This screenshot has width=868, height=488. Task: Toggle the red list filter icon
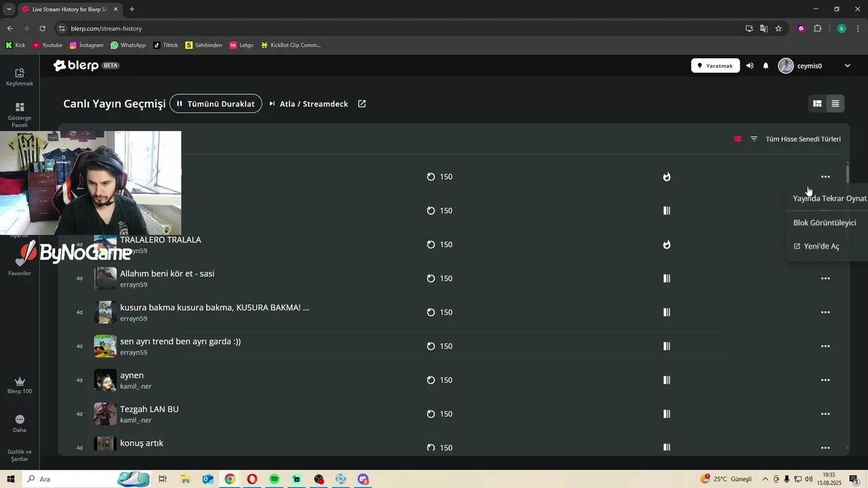click(x=738, y=139)
